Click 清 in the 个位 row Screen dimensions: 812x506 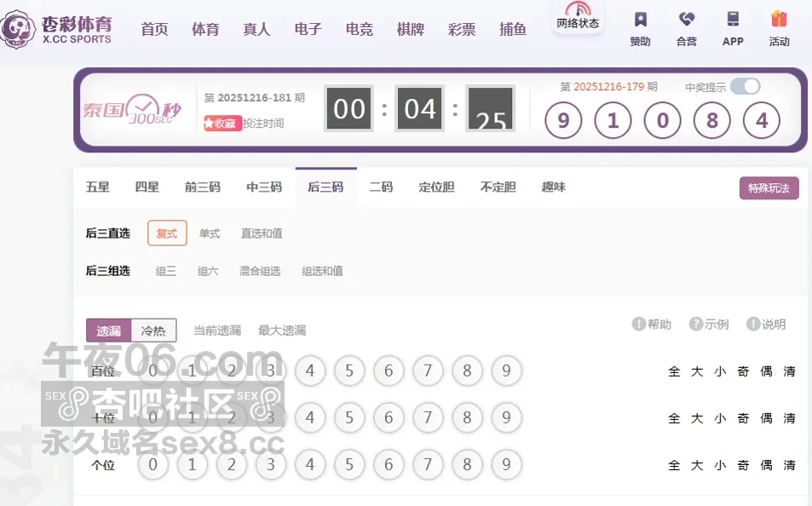[x=789, y=465]
